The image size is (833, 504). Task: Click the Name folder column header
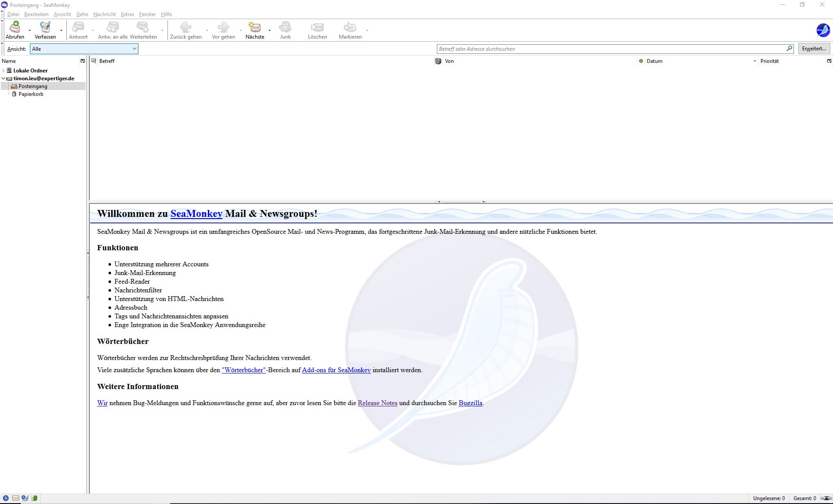point(40,61)
